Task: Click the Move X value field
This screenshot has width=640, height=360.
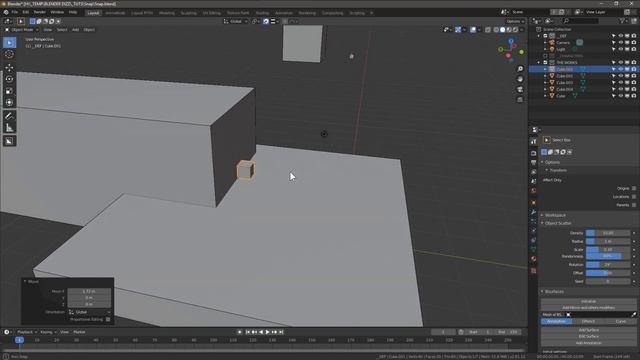Action: point(89,291)
